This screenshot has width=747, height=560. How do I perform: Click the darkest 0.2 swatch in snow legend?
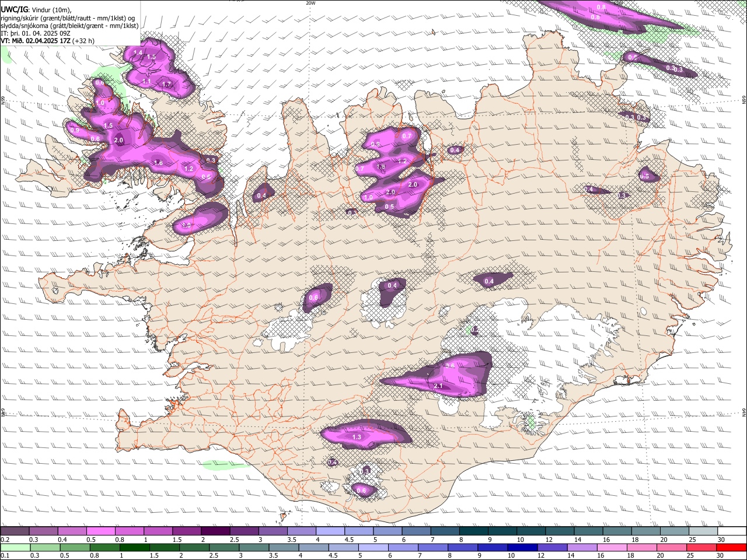[x=15, y=531]
